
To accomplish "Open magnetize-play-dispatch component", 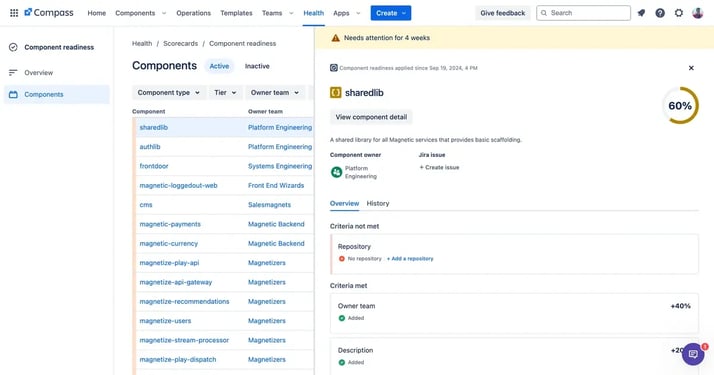I will (x=178, y=360).
